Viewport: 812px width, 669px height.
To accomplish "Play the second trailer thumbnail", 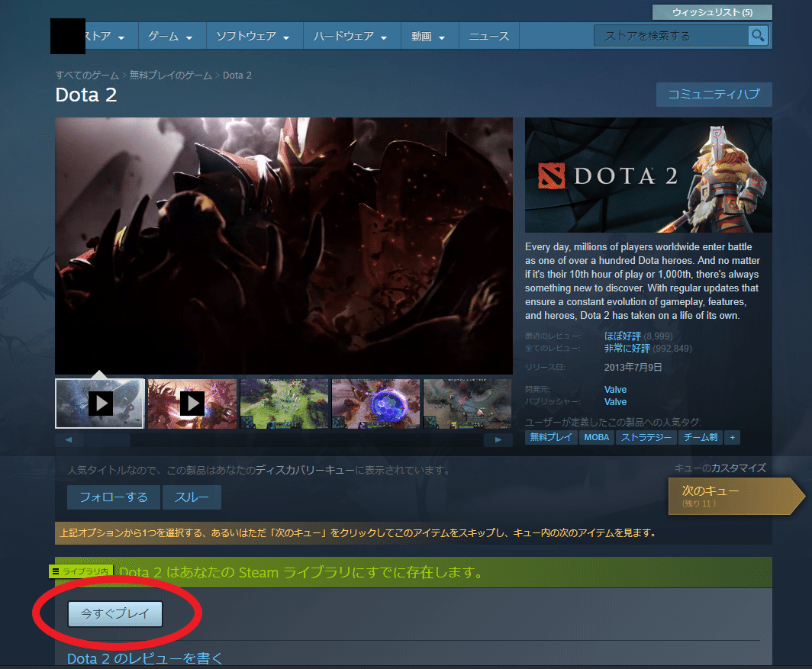I will (192, 404).
